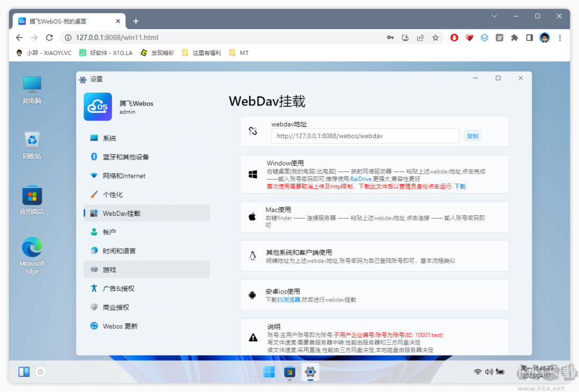This screenshot has height=392, width=579.
Task: Click the round clock icon in taskbar
Action: (41, 372)
